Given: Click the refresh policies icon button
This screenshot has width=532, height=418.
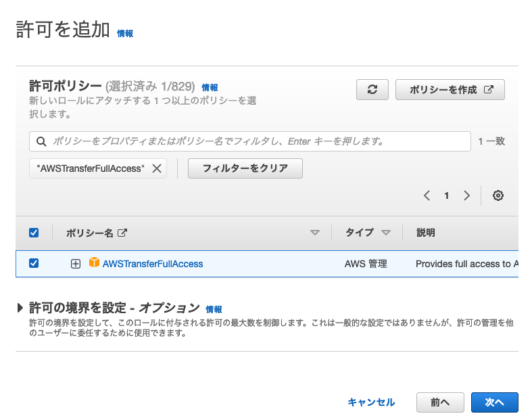Looking at the screenshot, I should (x=372, y=90).
